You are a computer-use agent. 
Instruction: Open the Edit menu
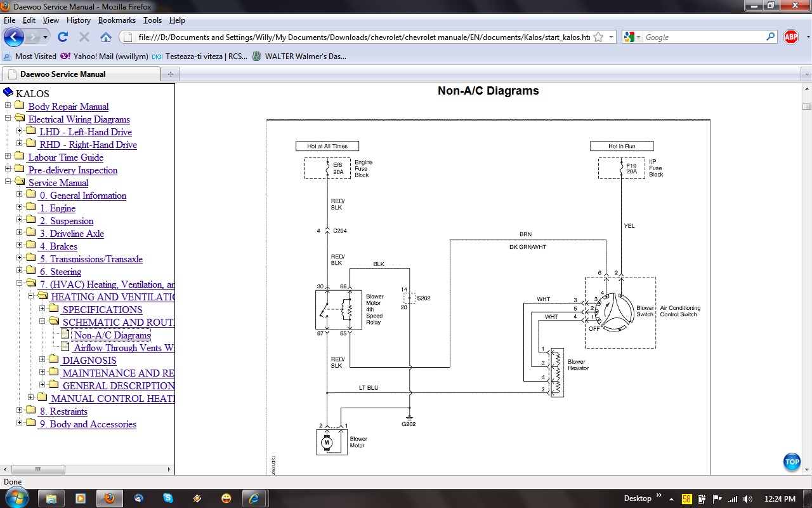pos(29,20)
